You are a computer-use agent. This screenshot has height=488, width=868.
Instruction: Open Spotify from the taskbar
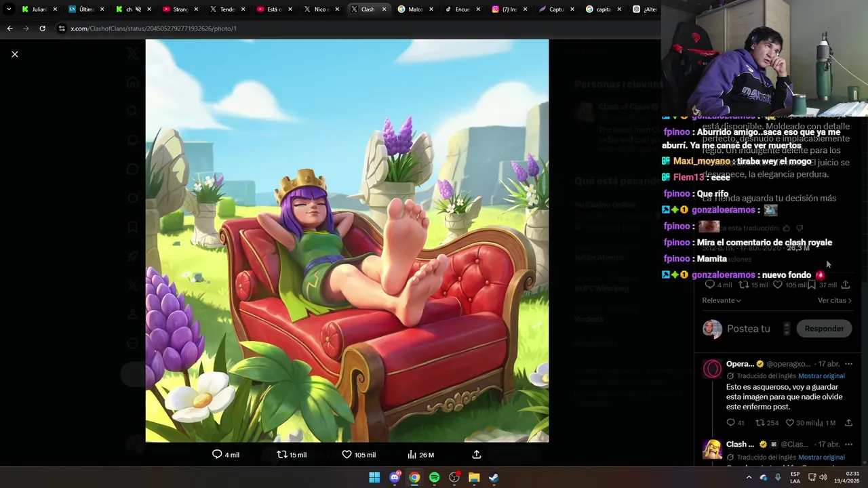(x=434, y=477)
